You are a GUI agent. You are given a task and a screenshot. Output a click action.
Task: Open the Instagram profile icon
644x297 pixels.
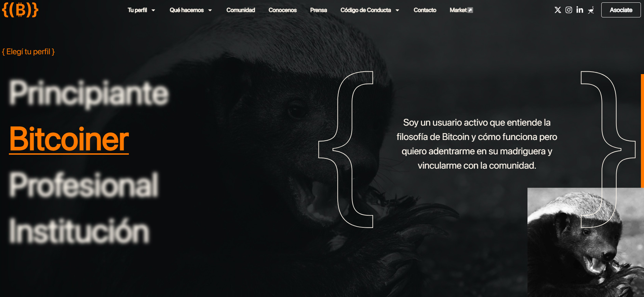(568, 10)
